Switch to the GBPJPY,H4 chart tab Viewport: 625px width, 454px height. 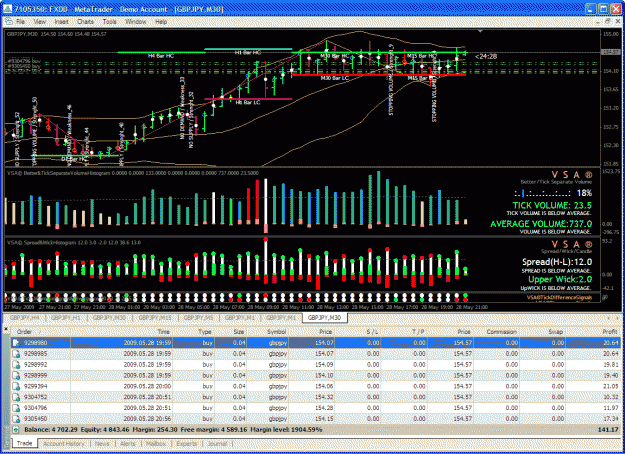[x=24, y=318]
